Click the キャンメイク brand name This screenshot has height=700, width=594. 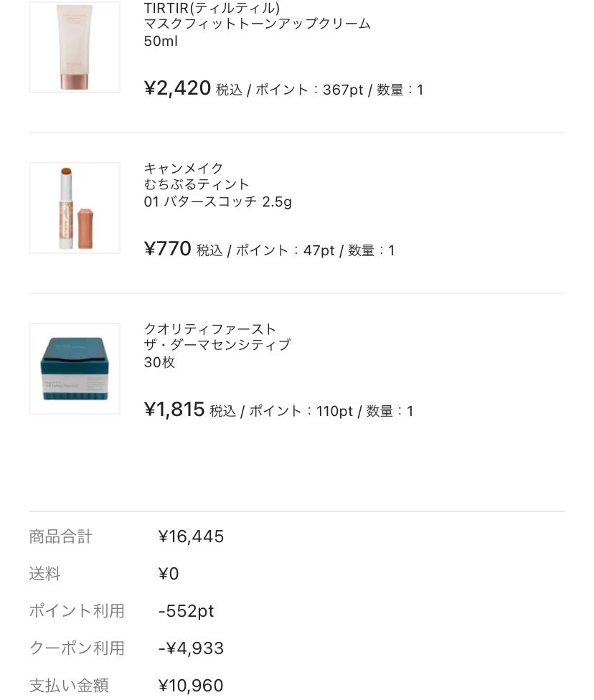click(184, 169)
